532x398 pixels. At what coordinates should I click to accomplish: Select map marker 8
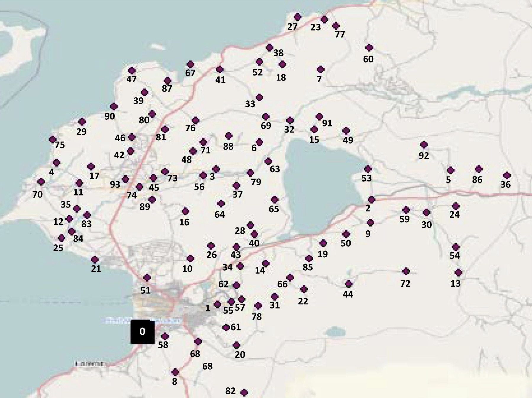pyautogui.click(x=175, y=372)
